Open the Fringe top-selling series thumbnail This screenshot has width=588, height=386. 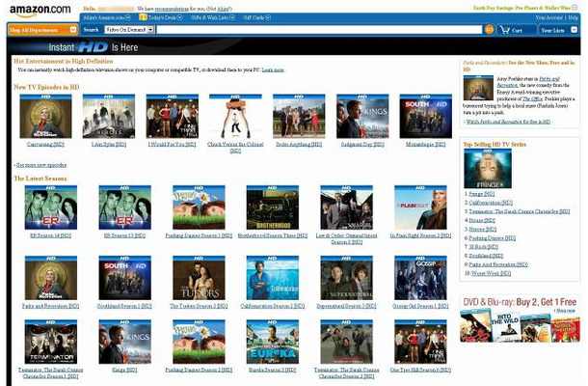click(x=488, y=169)
